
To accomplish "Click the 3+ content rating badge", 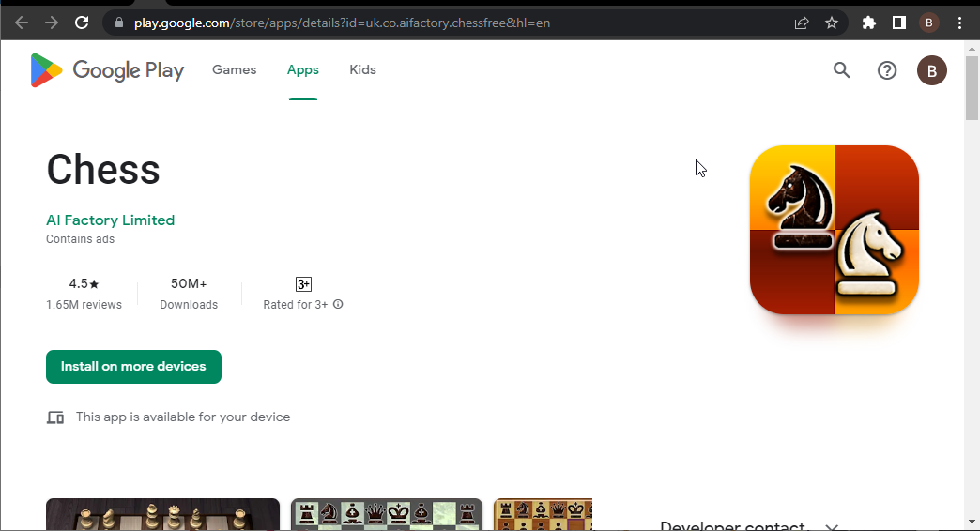I will point(303,284).
